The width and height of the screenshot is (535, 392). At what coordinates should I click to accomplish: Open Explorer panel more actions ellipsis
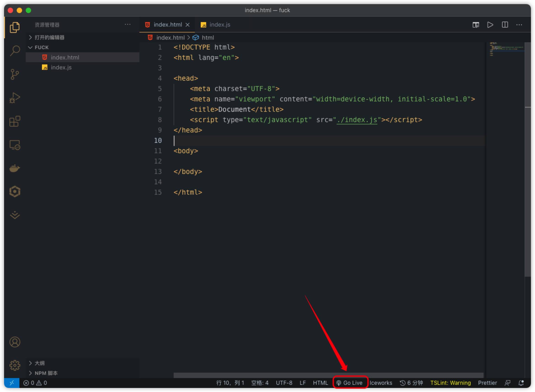[128, 24]
